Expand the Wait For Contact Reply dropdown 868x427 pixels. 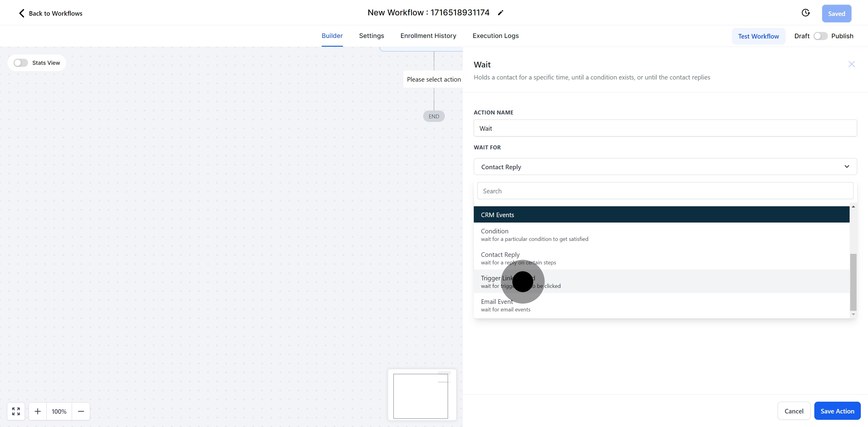click(x=665, y=167)
